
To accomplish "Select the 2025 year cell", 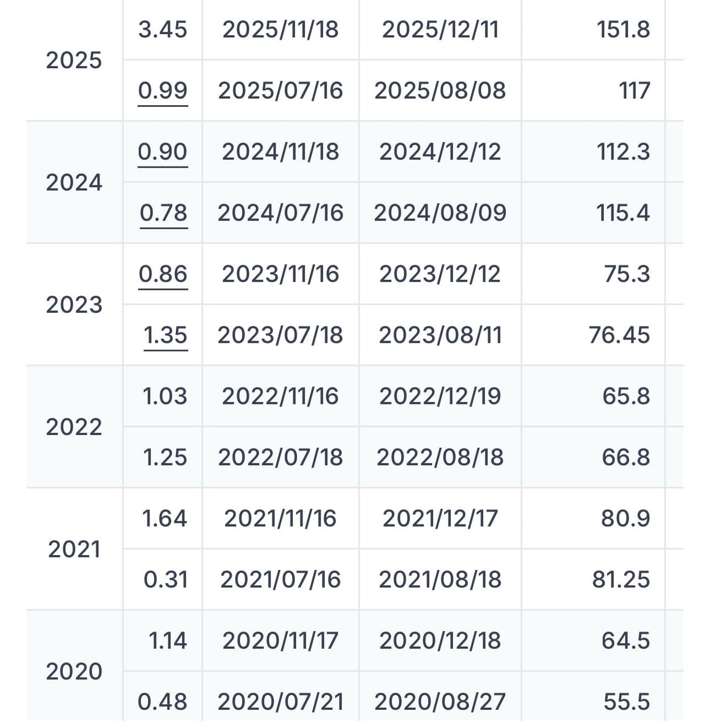I will pos(74,60).
